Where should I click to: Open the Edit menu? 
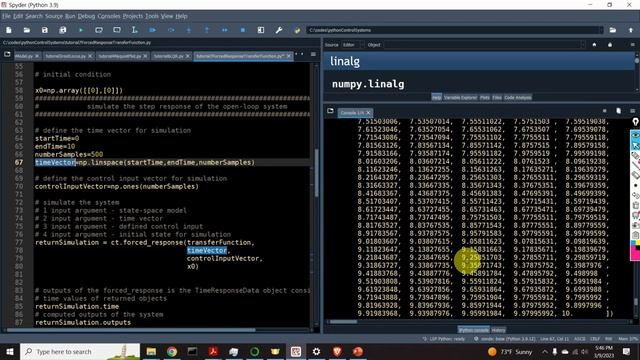pos(18,16)
